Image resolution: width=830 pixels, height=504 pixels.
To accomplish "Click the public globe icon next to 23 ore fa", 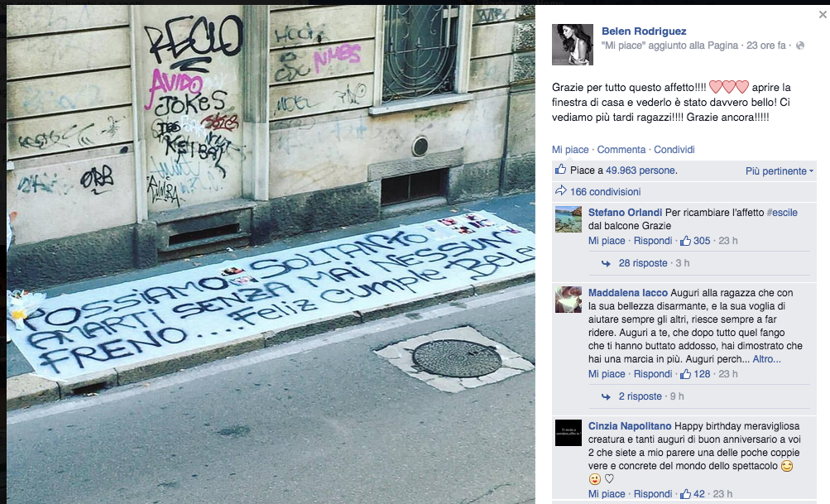I will point(800,46).
